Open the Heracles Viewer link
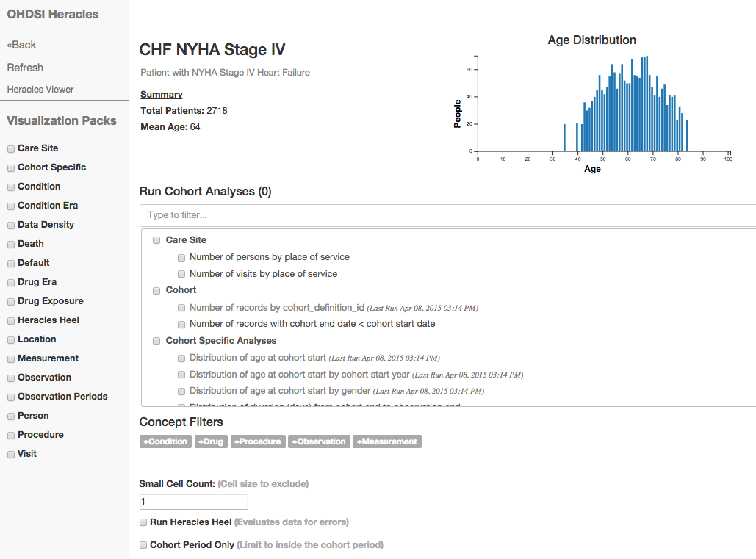 click(x=40, y=90)
